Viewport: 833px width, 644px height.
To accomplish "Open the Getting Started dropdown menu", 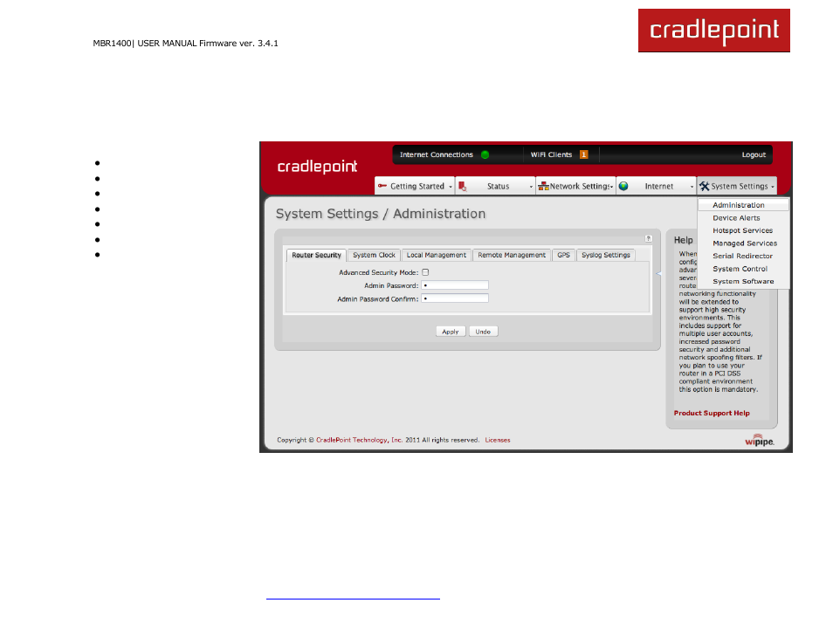I will click(415, 186).
